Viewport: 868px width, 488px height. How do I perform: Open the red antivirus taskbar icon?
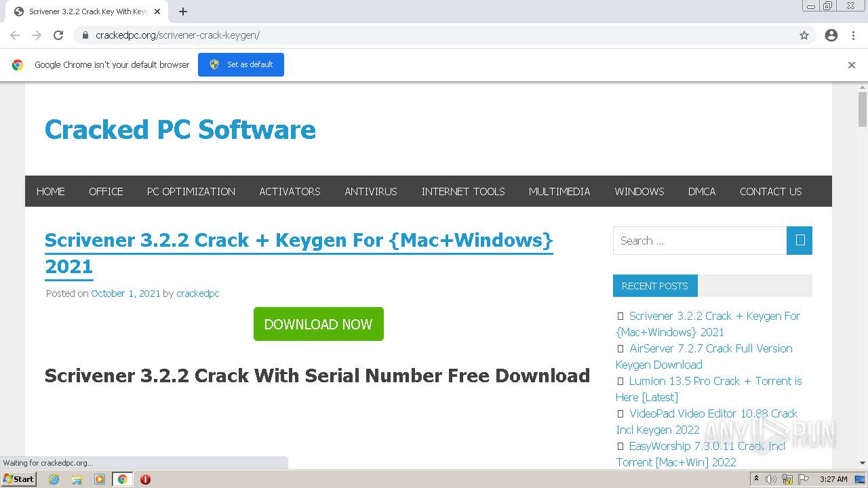click(145, 479)
